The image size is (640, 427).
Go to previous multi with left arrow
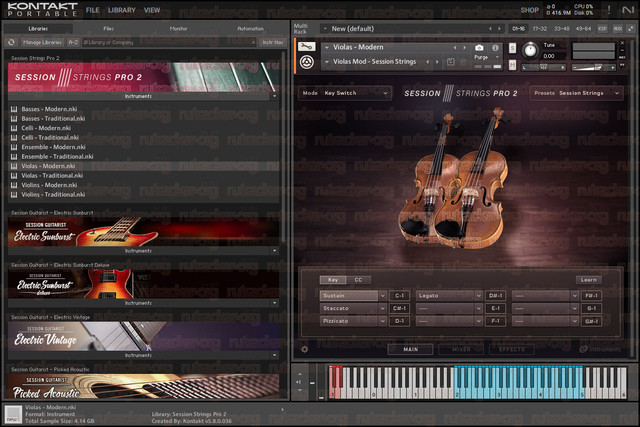490,29
